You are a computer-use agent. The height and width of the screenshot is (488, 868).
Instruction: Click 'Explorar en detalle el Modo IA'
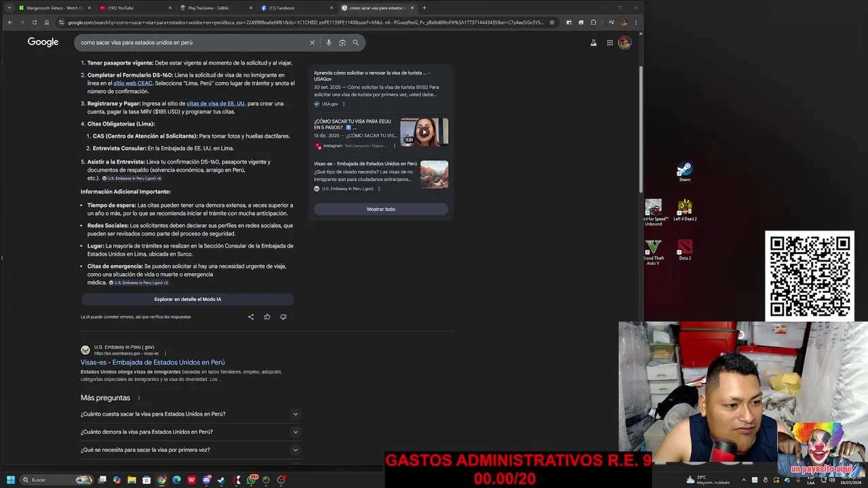(188, 300)
